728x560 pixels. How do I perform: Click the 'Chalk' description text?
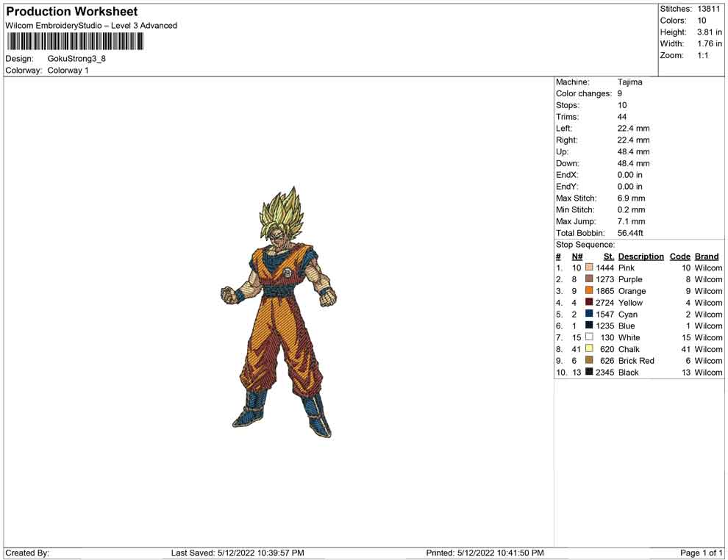pyautogui.click(x=629, y=349)
